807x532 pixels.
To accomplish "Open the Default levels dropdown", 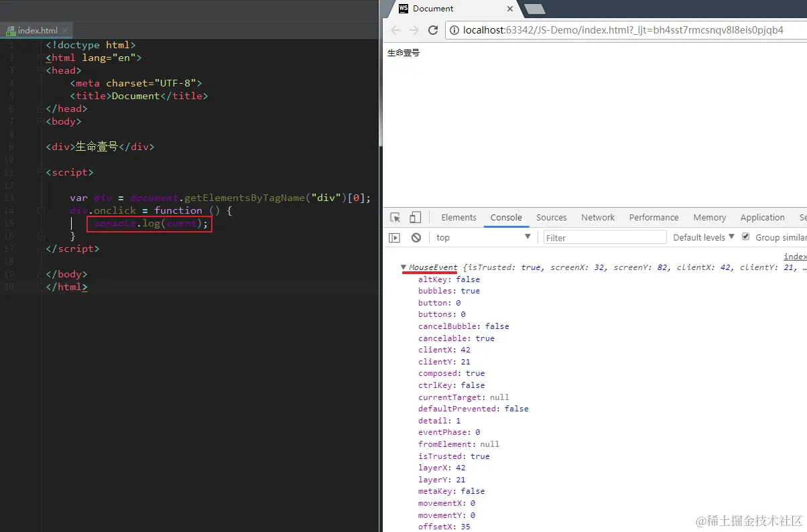I will (x=704, y=237).
